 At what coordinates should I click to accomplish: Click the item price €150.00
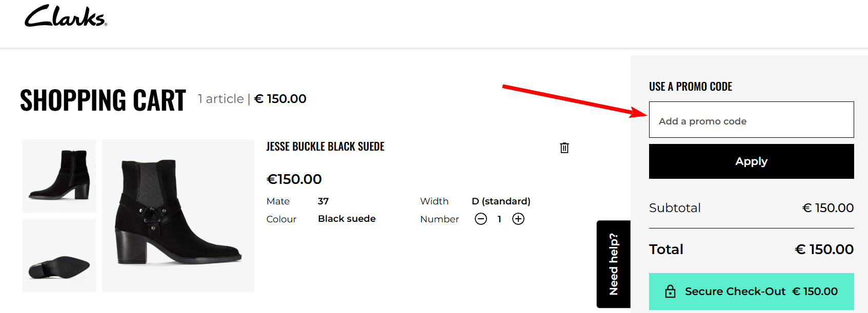click(x=294, y=179)
